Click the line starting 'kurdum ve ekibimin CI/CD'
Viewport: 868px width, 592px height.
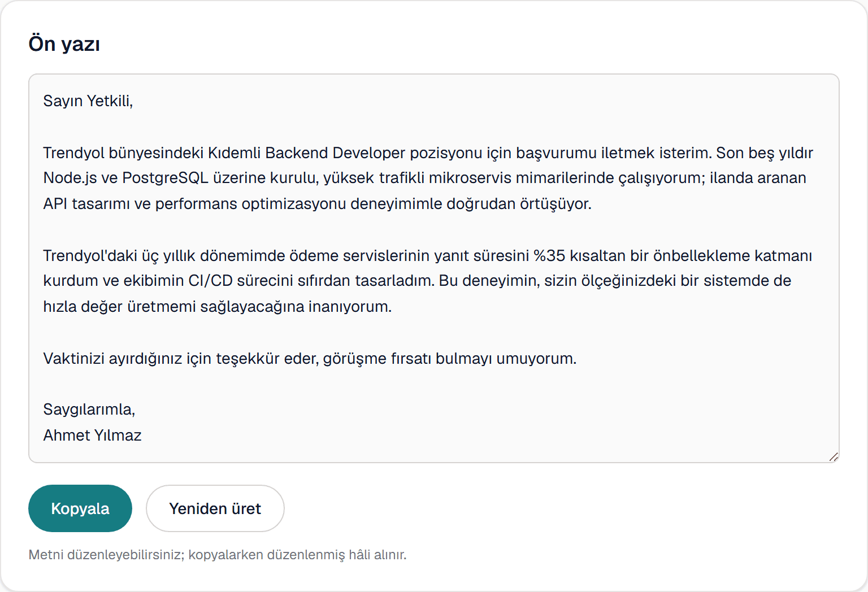417,281
